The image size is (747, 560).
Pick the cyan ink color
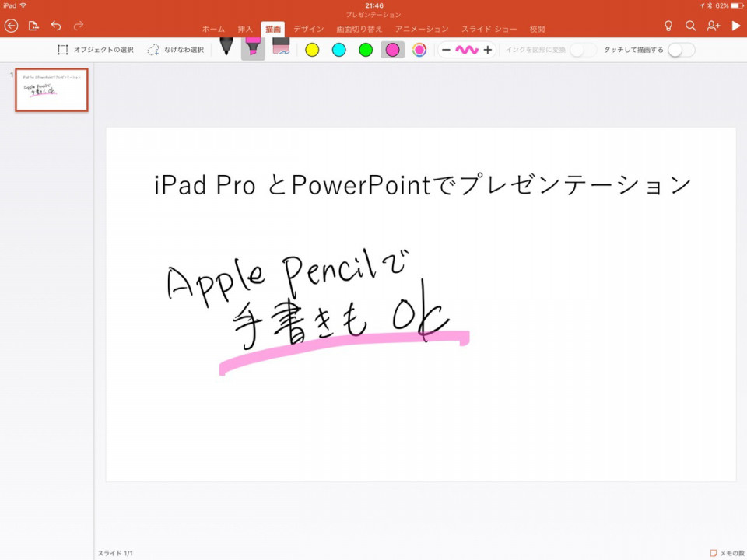click(338, 50)
